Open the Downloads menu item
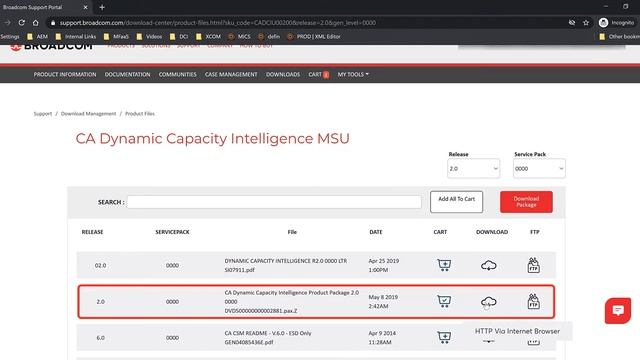This screenshot has height=360, width=640. point(283,74)
